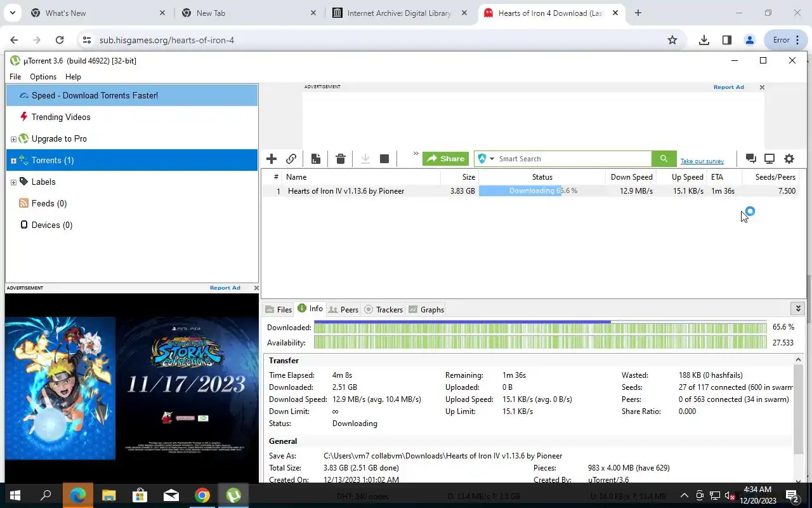Viewport: 812px width, 508px height.
Task: Switch to the Trackers tab
Action: [384, 309]
